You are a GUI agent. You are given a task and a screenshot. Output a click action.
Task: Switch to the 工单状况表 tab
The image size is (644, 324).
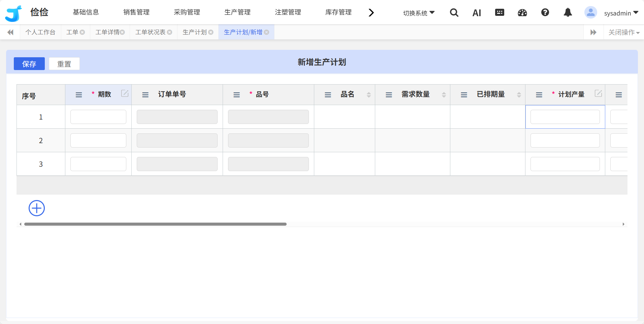(151, 32)
